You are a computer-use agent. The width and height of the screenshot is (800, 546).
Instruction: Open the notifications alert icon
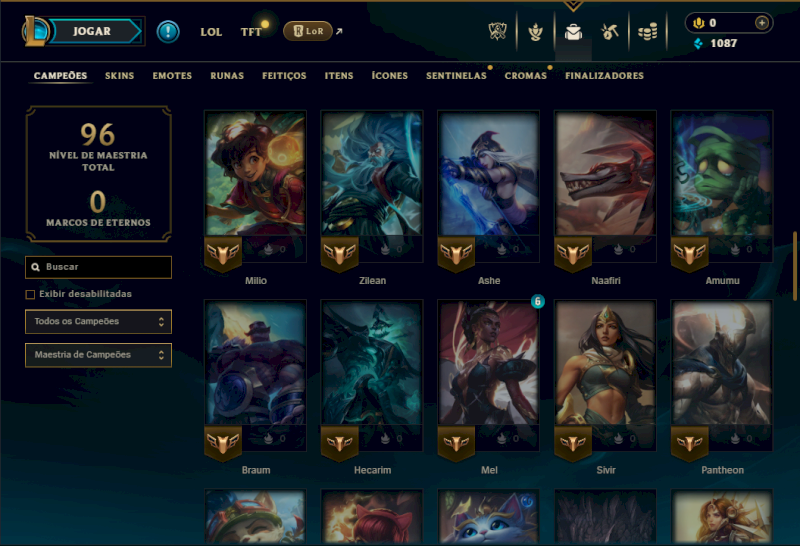pyautogui.click(x=168, y=32)
